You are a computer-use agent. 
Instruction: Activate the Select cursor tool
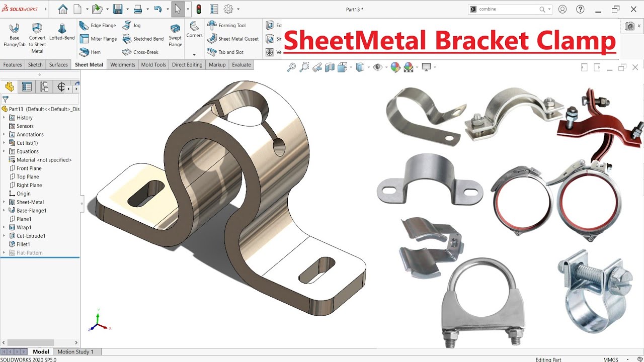tap(178, 9)
